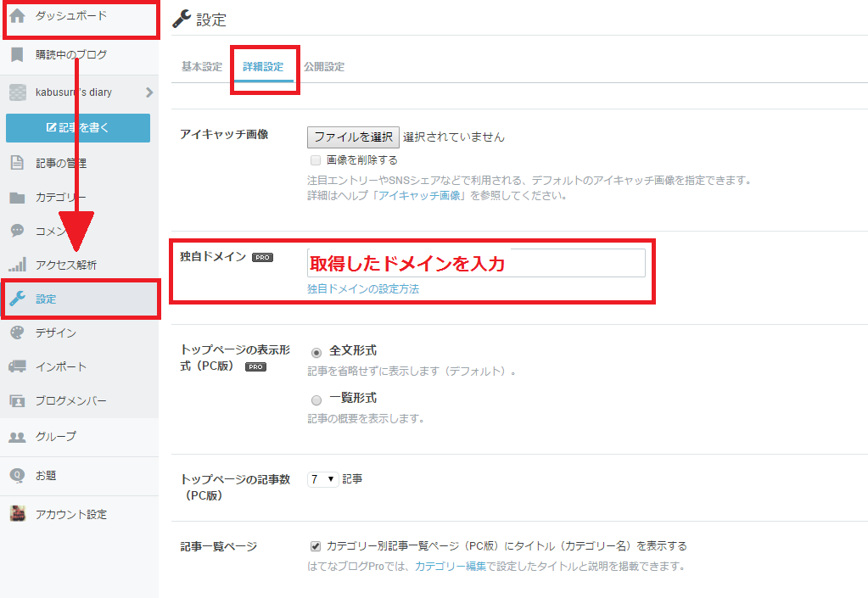The image size is (868, 598).
Task: Open the カテゴリー編集 link
Action: pos(451,567)
